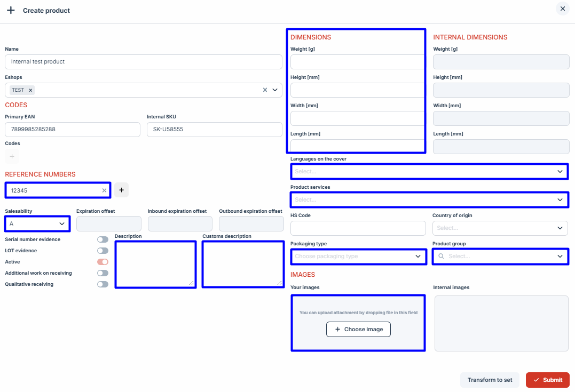Remove the TEST tag from Eshops
This screenshot has height=392, width=575.
point(30,90)
